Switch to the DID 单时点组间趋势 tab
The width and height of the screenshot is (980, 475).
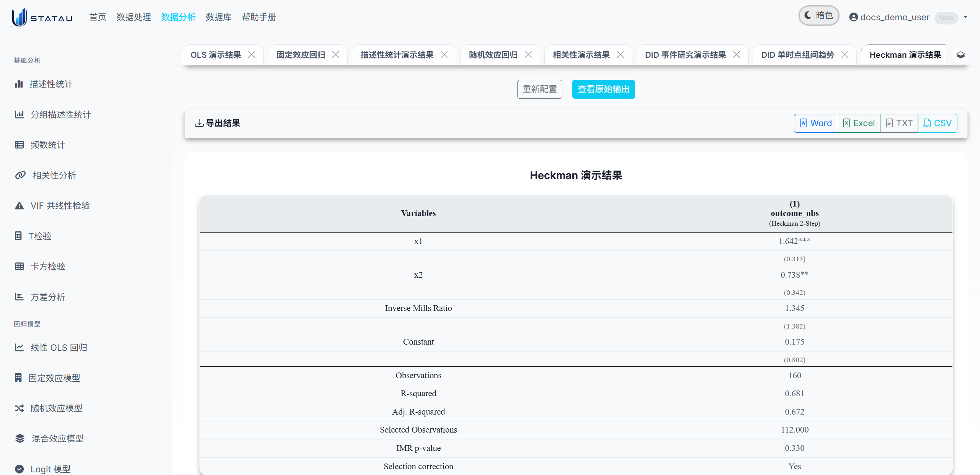(797, 55)
